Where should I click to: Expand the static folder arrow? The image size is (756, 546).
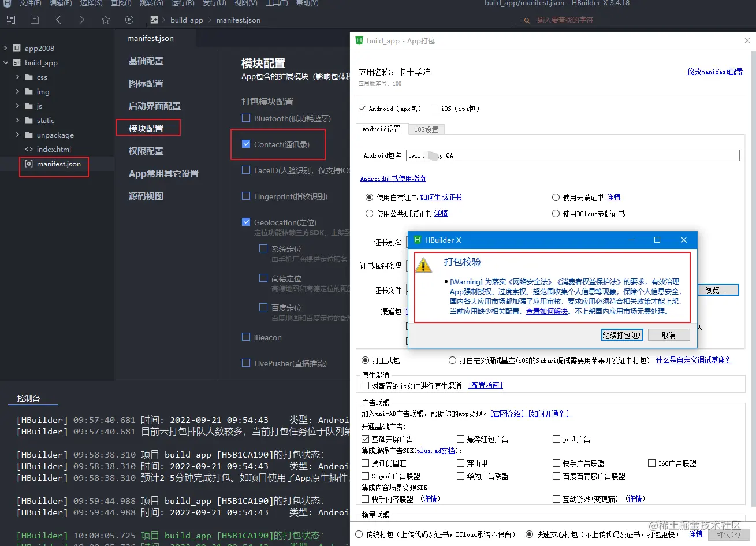(x=17, y=120)
